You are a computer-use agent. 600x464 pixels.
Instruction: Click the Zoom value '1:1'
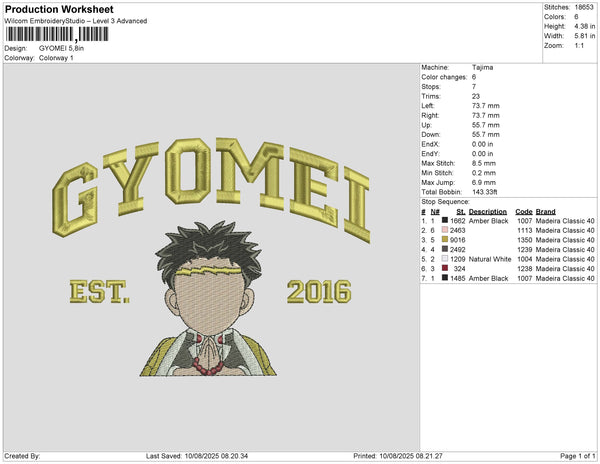[x=579, y=46]
